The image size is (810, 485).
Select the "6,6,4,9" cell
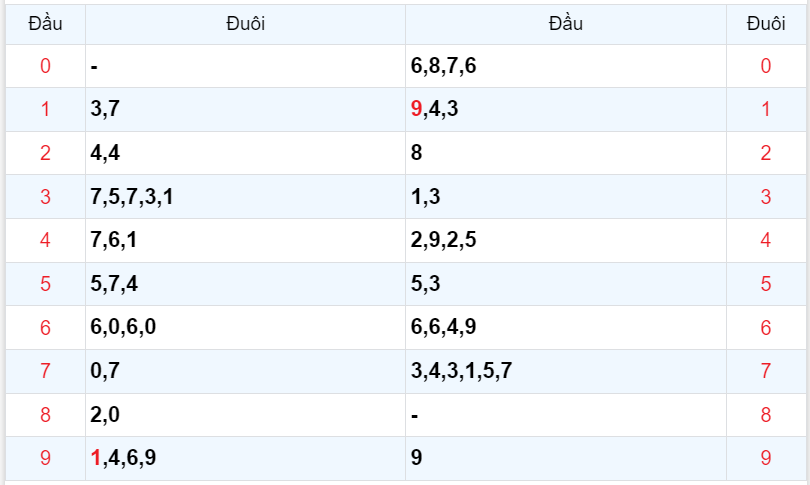click(x=443, y=328)
